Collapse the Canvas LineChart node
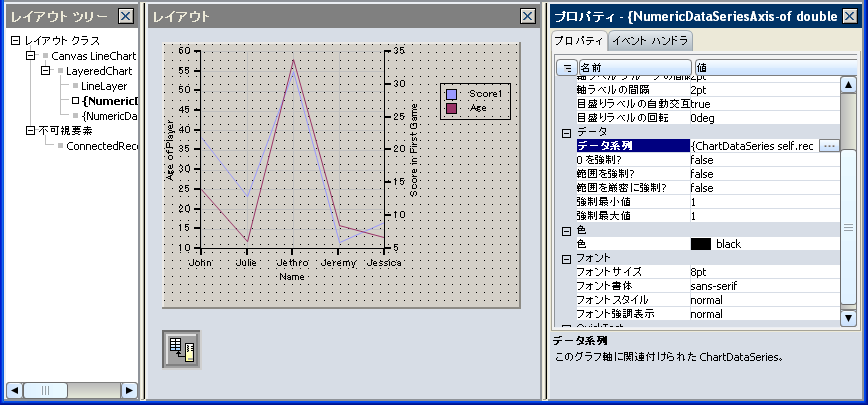 coord(30,56)
